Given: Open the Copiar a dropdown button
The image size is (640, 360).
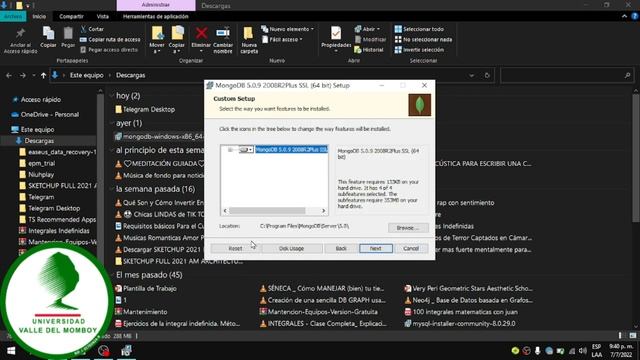Looking at the screenshot, I should (x=177, y=40).
